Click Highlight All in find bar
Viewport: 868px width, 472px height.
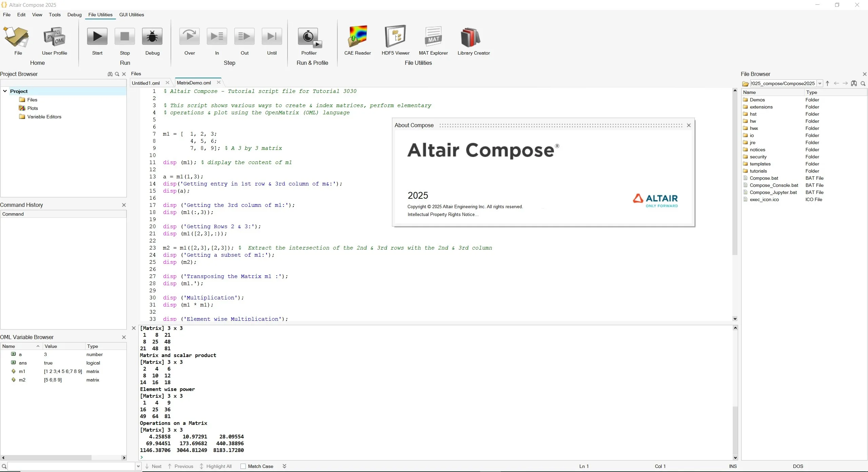(216, 466)
